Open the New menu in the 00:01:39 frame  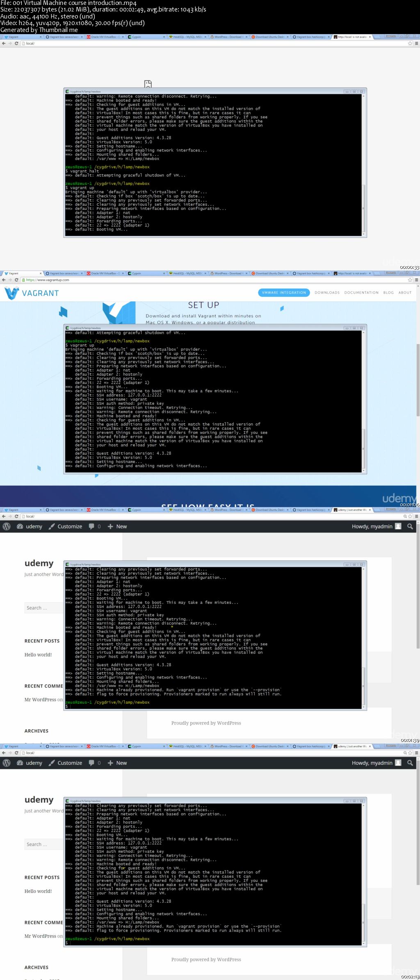(117, 526)
